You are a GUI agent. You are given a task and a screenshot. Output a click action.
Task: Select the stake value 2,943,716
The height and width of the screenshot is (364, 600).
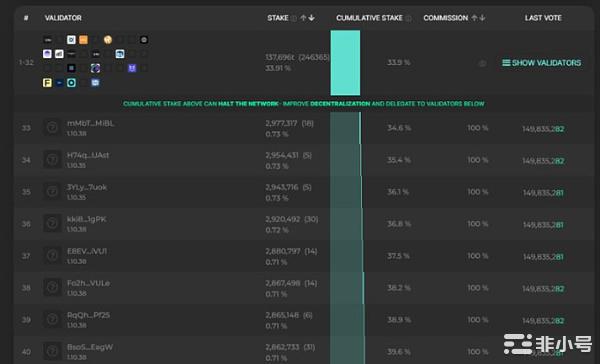[x=282, y=187]
